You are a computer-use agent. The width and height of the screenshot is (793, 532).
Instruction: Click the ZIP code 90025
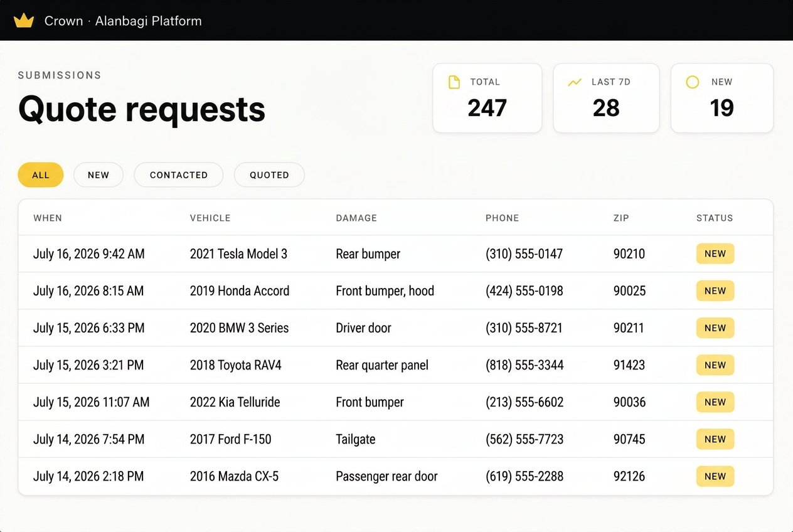point(630,291)
